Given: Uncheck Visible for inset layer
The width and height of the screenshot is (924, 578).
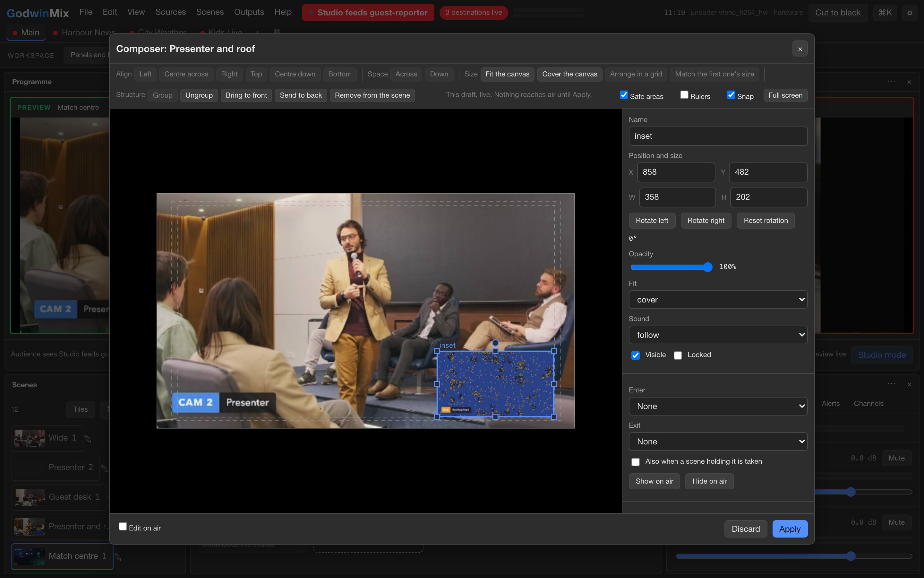Looking at the screenshot, I should coord(635,355).
